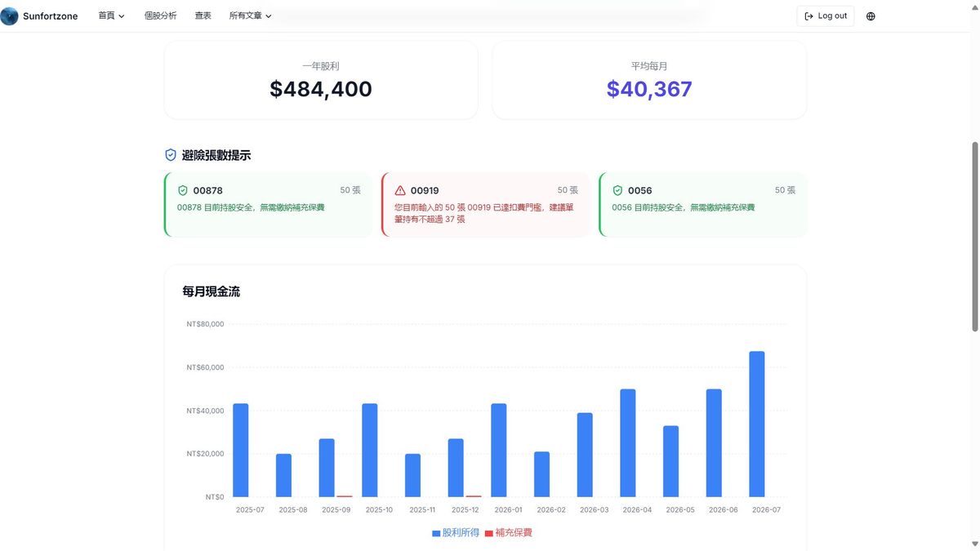Click the 00878 目前持股安全 message

(251, 207)
